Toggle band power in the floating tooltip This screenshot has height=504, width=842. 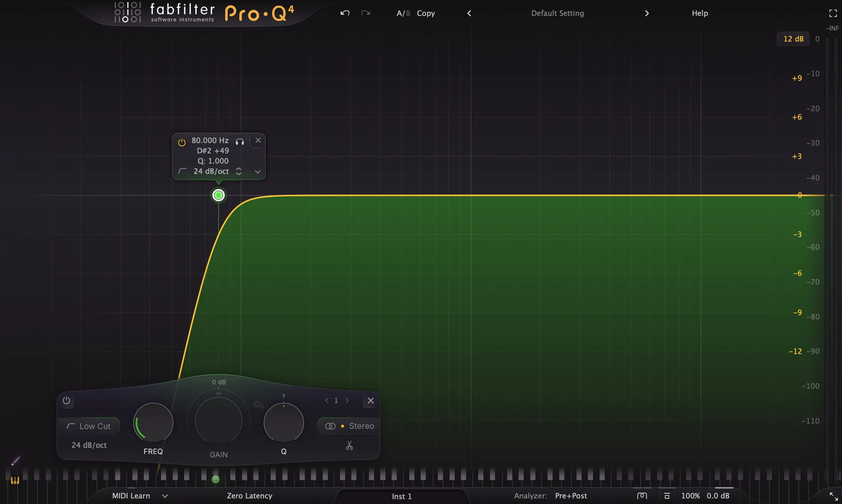click(182, 142)
